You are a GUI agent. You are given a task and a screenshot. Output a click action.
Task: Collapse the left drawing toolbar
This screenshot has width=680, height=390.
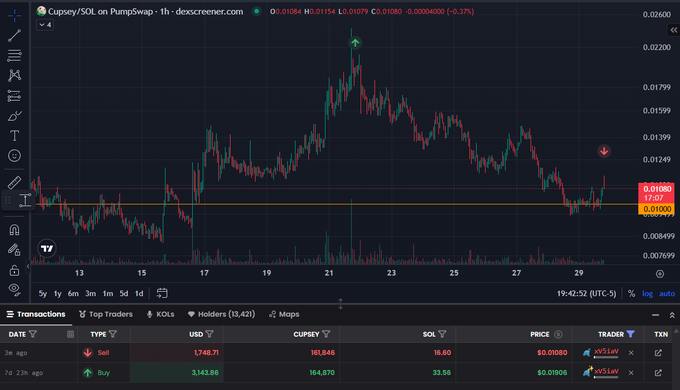point(28,266)
